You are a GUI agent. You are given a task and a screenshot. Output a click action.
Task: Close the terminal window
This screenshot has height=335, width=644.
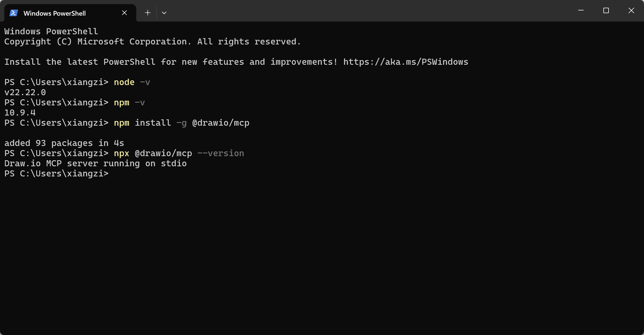point(631,10)
